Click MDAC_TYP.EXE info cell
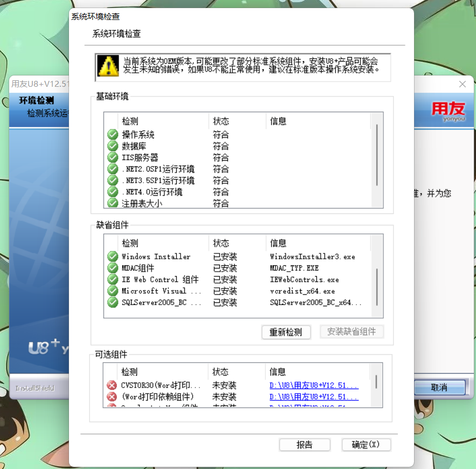476x469 pixels. click(x=294, y=268)
